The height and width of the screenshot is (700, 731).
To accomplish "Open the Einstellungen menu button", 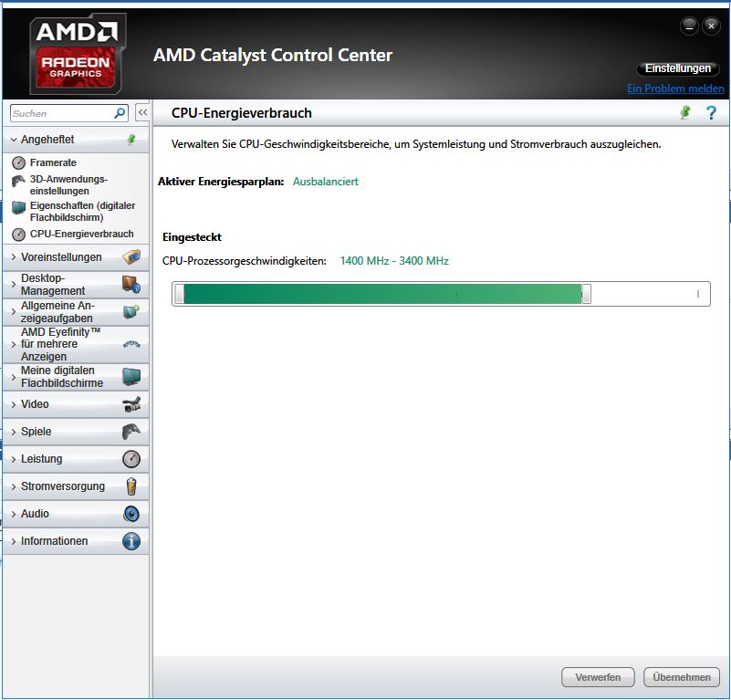I will (x=678, y=68).
